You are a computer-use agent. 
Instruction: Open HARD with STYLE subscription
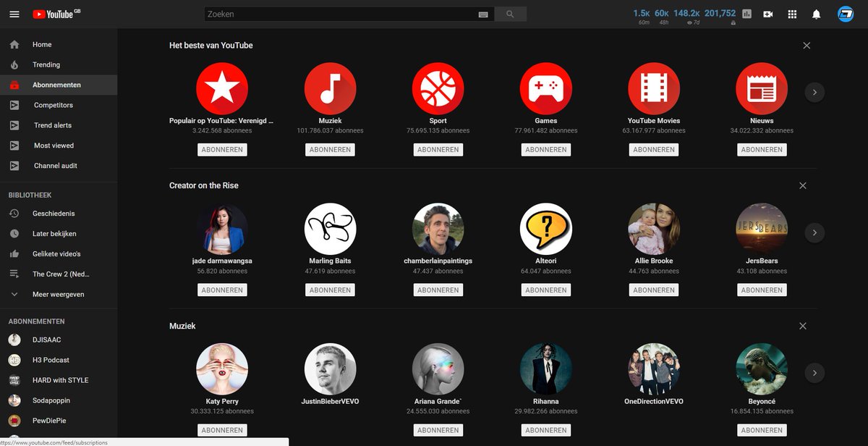pyautogui.click(x=59, y=380)
